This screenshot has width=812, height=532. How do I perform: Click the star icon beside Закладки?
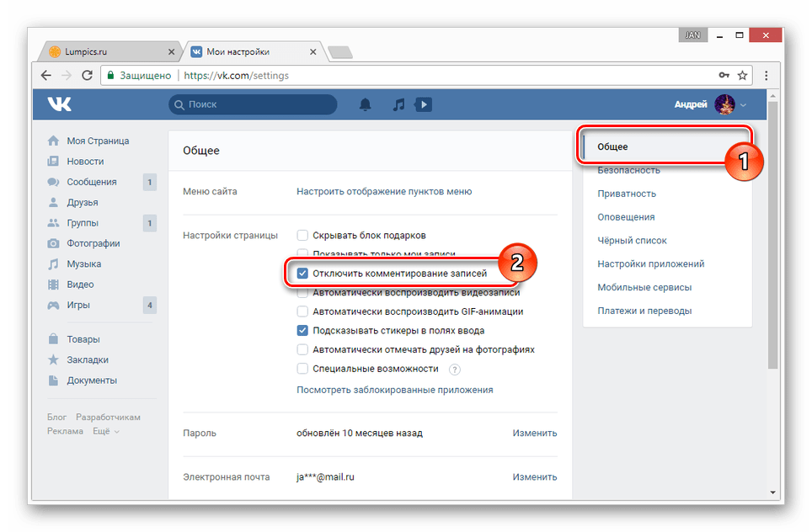click(53, 359)
